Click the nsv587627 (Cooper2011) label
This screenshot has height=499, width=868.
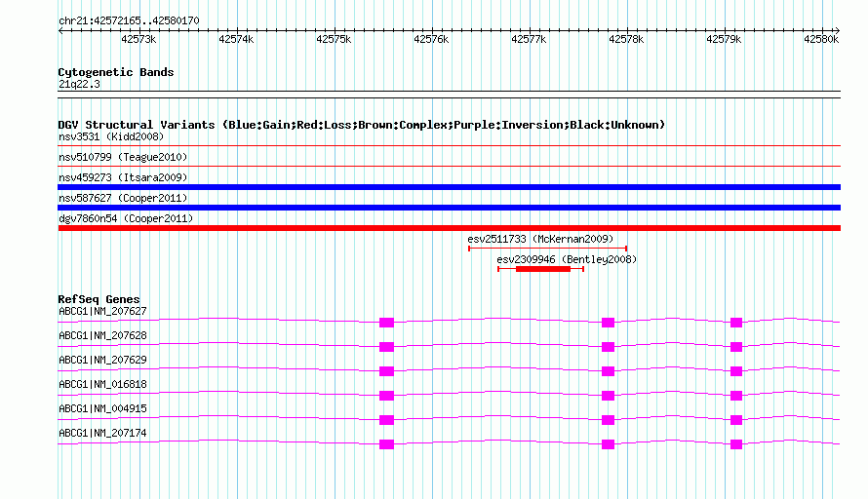123,198
